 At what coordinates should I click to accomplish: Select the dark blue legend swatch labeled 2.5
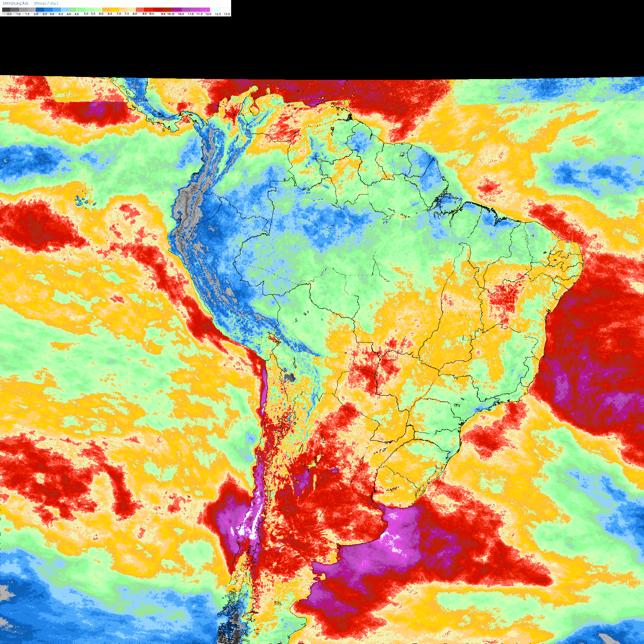click(x=40, y=10)
